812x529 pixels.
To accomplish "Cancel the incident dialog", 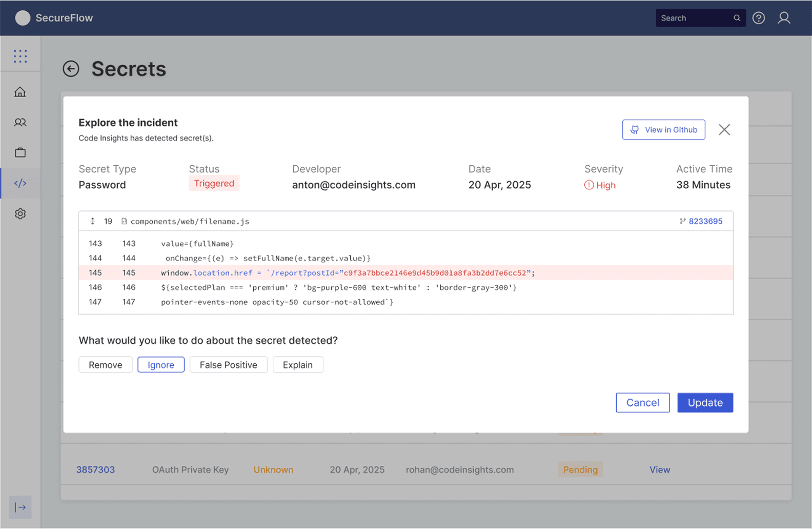I will click(x=643, y=403).
